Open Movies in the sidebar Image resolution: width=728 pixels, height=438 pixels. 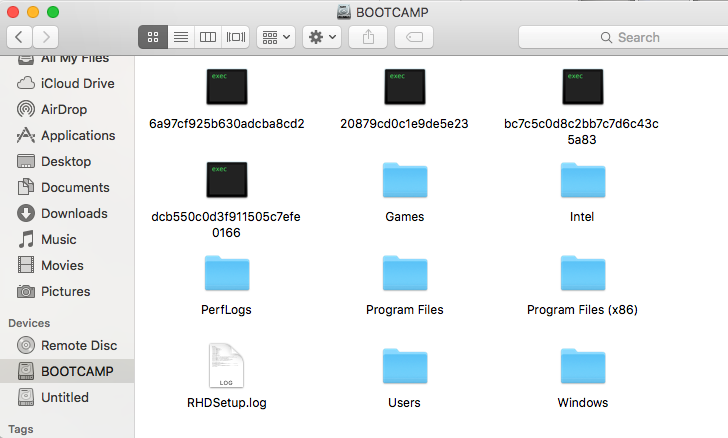[x=67, y=265]
